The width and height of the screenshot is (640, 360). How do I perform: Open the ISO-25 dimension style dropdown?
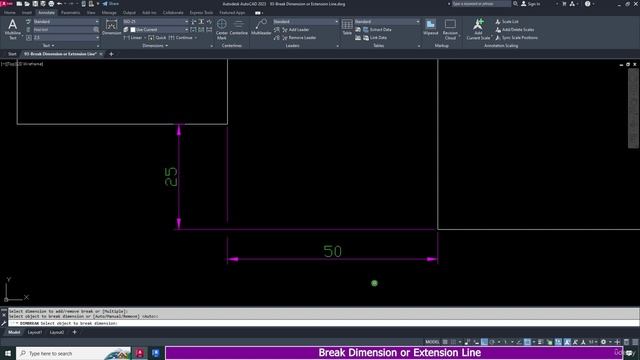pyautogui.click(x=156, y=21)
